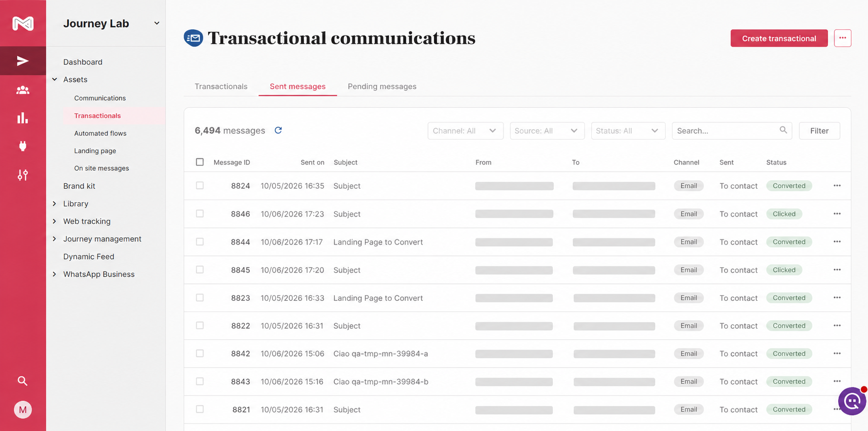This screenshot has width=868, height=431.
Task: Go to the Dashboard link
Action: point(83,62)
